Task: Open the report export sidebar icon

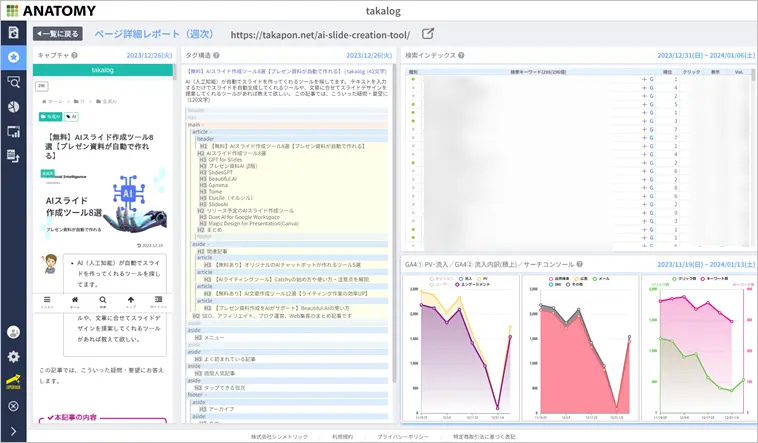Action: tap(14, 156)
